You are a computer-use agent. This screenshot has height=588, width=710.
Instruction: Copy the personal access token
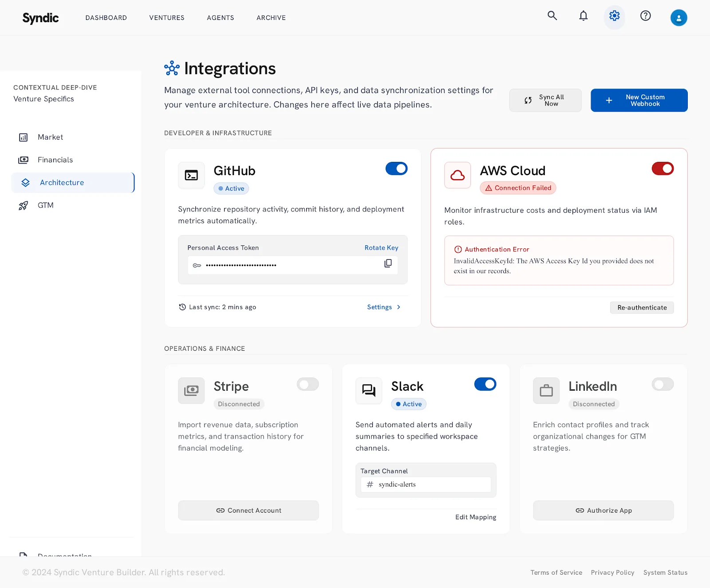388,263
